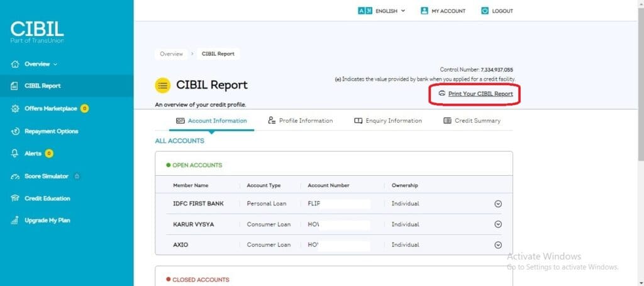Click the Logout power icon
The height and width of the screenshot is (286, 644).
pyautogui.click(x=485, y=11)
